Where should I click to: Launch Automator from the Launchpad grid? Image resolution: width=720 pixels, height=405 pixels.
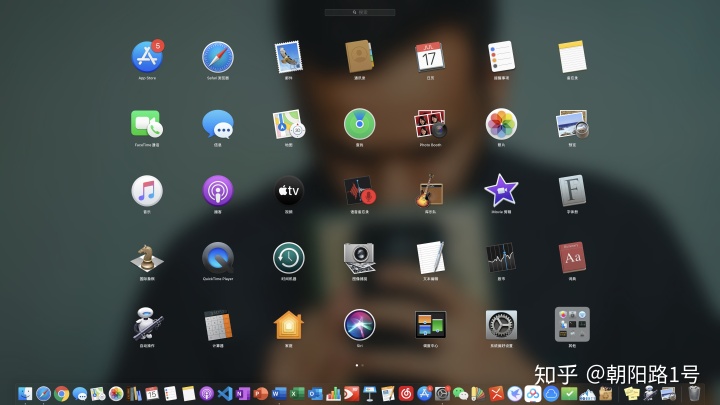click(147, 324)
